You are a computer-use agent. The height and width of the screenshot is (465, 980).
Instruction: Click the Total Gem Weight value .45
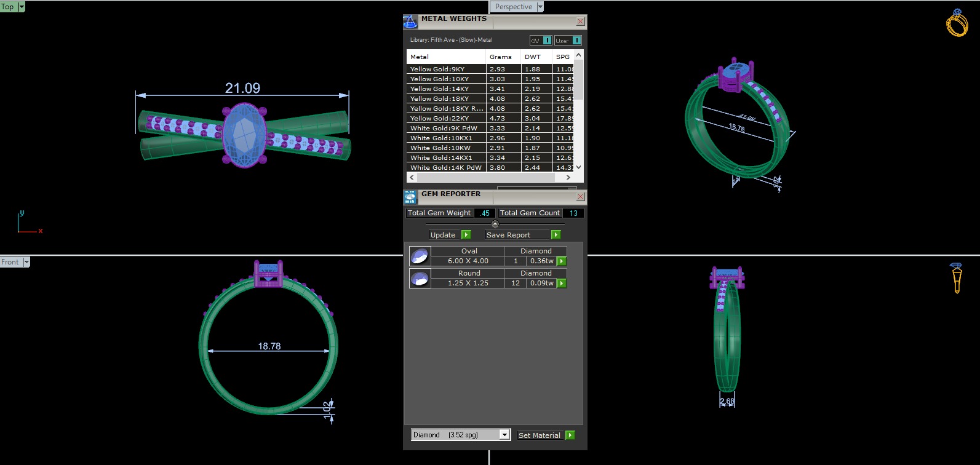tap(485, 213)
